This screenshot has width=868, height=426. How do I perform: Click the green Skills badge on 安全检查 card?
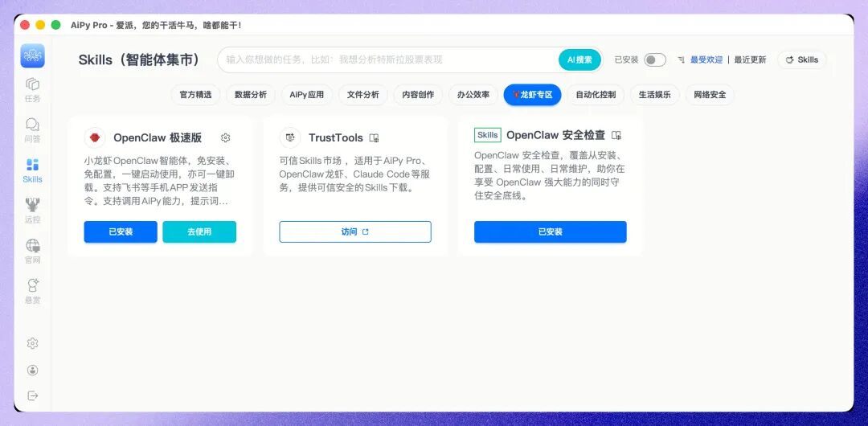[488, 135]
